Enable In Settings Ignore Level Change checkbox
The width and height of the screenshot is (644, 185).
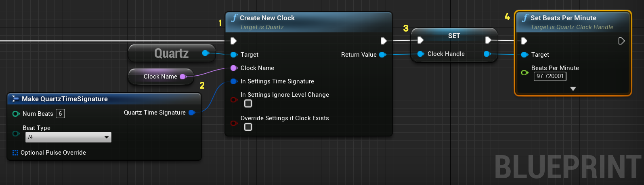point(248,104)
